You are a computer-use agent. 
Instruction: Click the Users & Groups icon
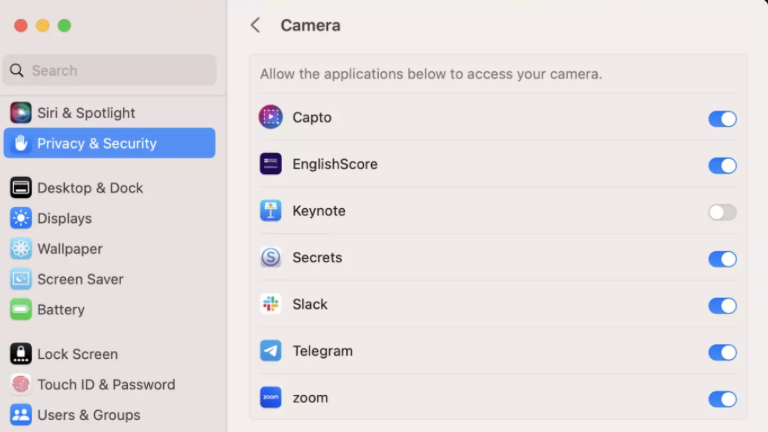21,414
